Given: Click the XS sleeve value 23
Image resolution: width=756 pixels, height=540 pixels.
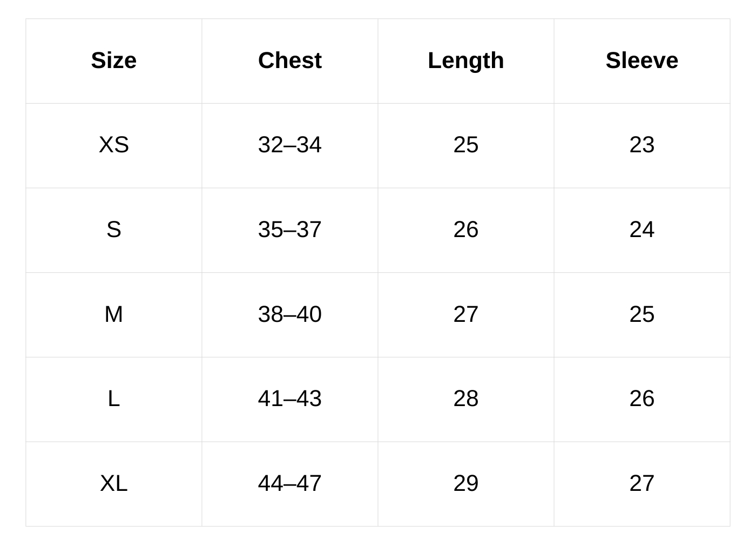Looking at the screenshot, I should point(642,145).
